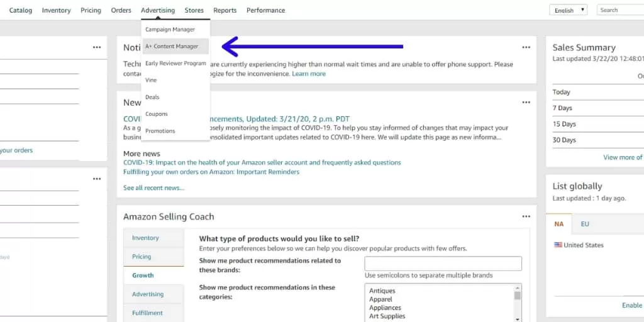644x322 pixels.
Task: Open the Stores menu
Action: [x=194, y=10]
